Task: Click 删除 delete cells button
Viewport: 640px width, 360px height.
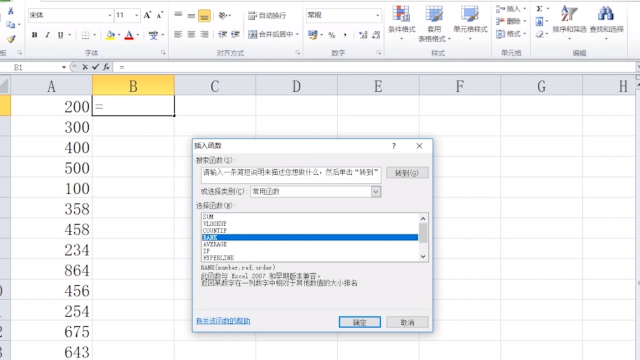Action: [511, 21]
